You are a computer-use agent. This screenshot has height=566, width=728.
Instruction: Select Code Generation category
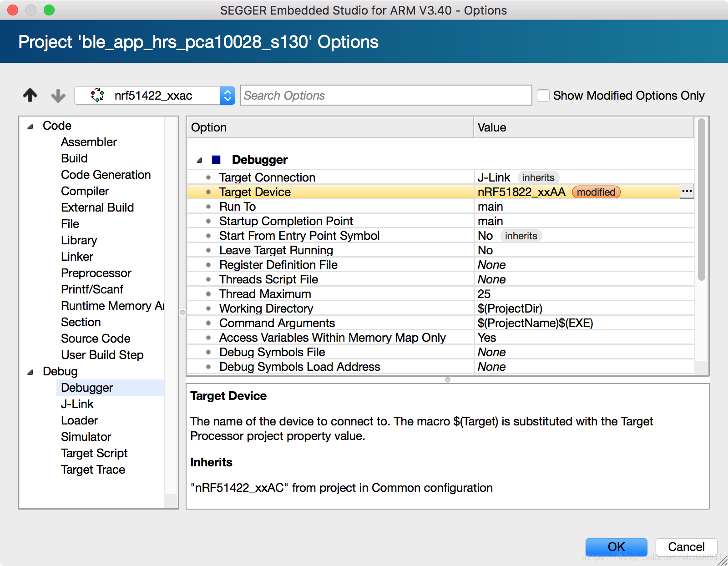[106, 175]
